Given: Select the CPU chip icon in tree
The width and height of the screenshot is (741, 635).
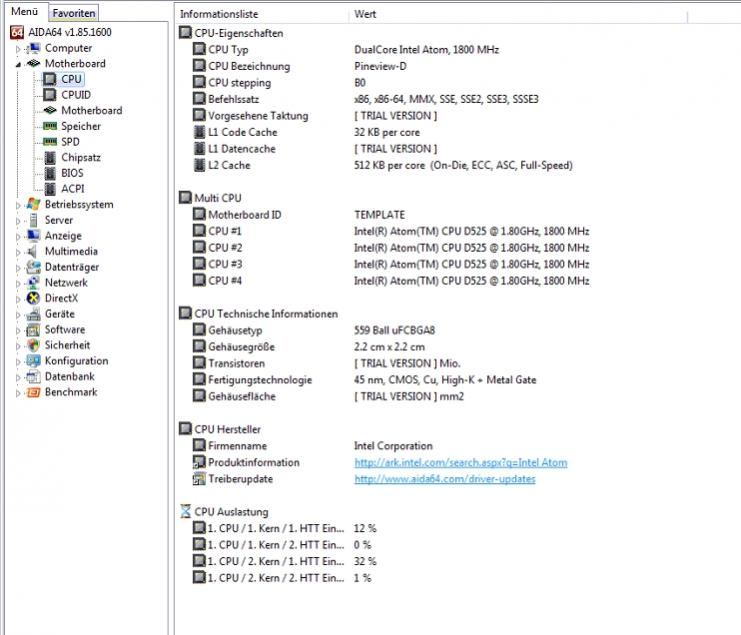Looking at the screenshot, I should (x=50, y=79).
